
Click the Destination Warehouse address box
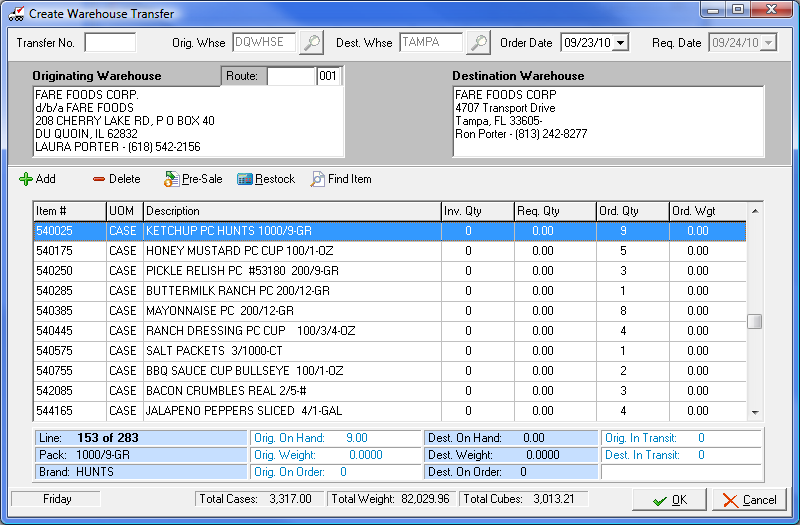point(608,122)
